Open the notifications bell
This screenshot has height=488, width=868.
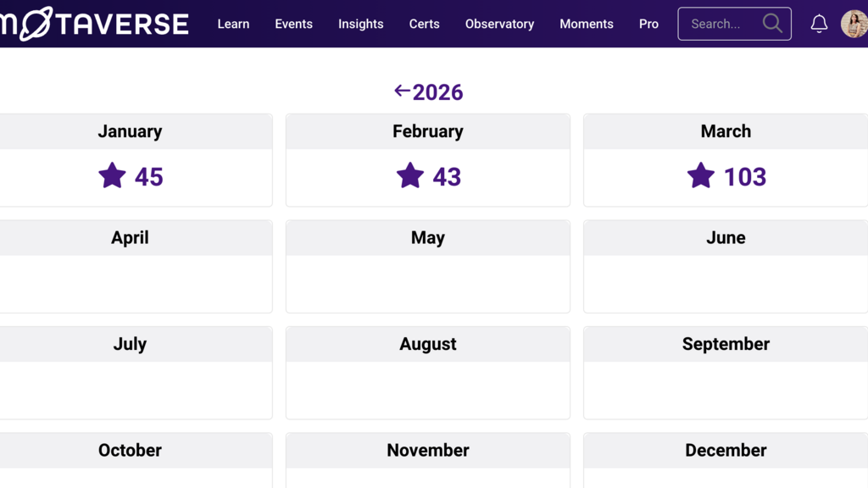(819, 24)
